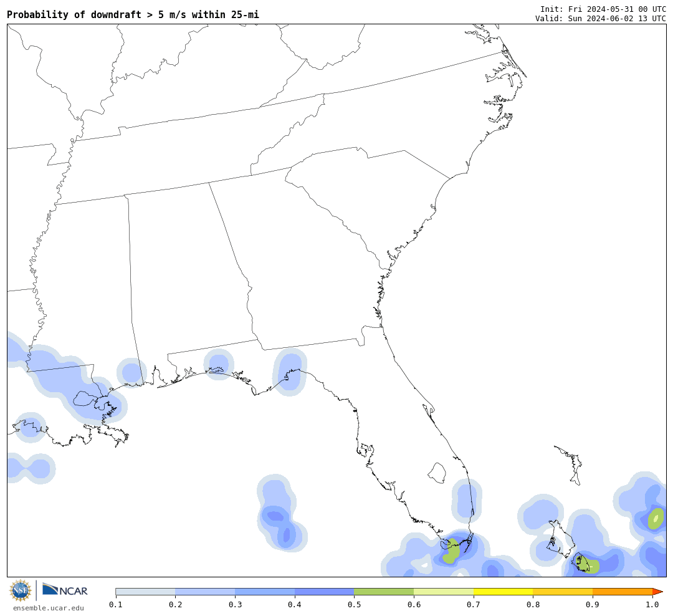The width and height of the screenshot is (673, 616).
Task: Click Lake Okeechobee outline in Florida
Action: tap(438, 473)
